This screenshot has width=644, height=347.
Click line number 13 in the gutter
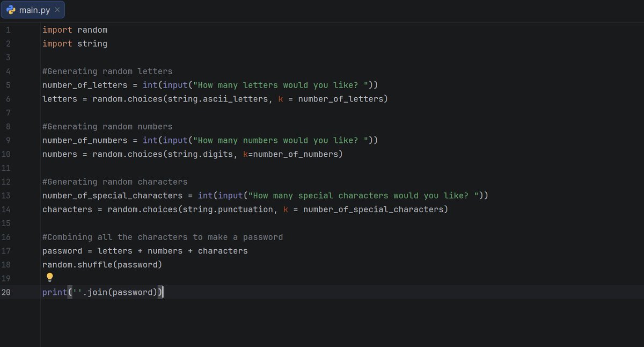pos(6,196)
